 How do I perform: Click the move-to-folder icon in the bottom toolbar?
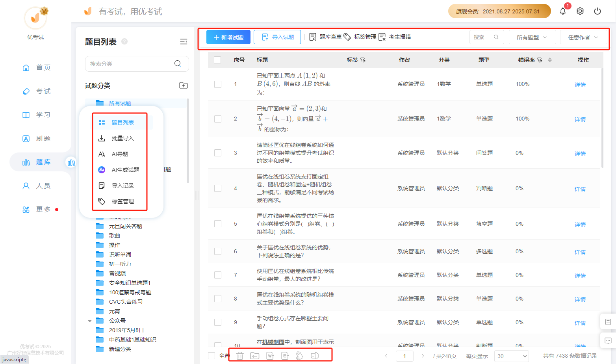click(255, 356)
